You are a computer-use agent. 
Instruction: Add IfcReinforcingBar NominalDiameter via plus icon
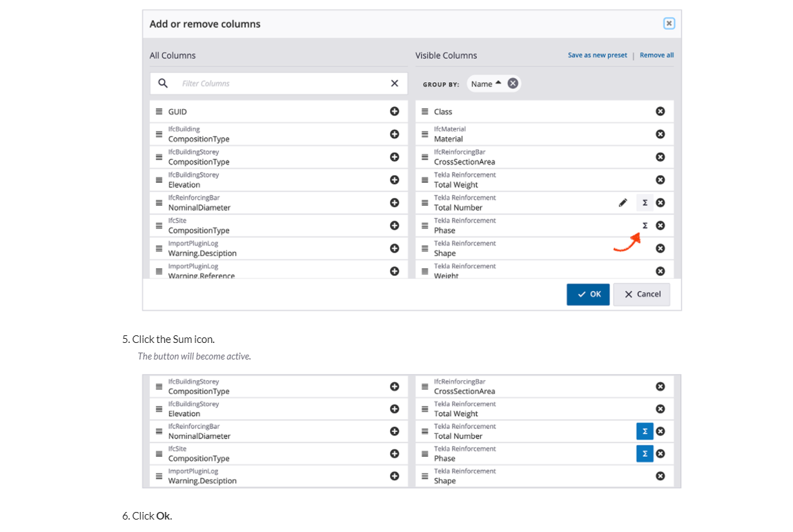tap(394, 202)
